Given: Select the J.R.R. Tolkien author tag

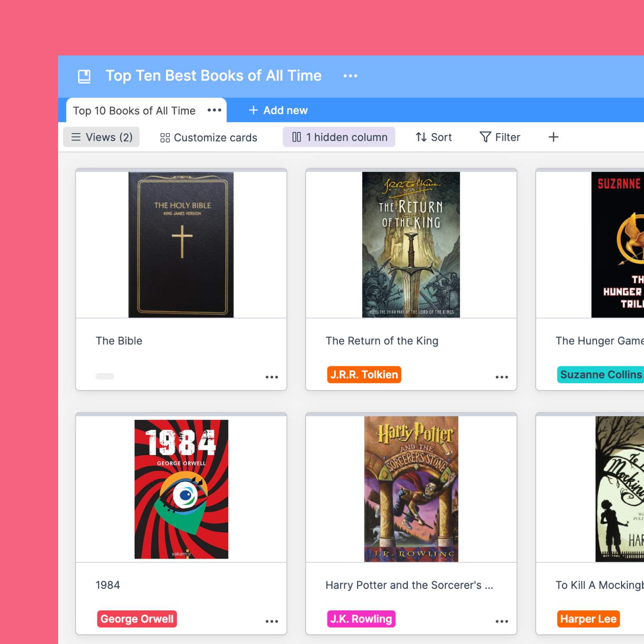Looking at the screenshot, I should pyautogui.click(x=364, y=374).
